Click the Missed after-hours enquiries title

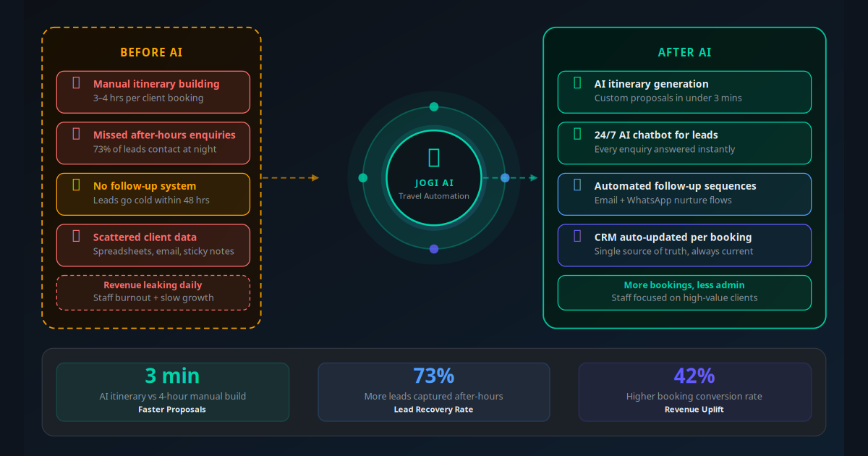click(x=164, y=135)
